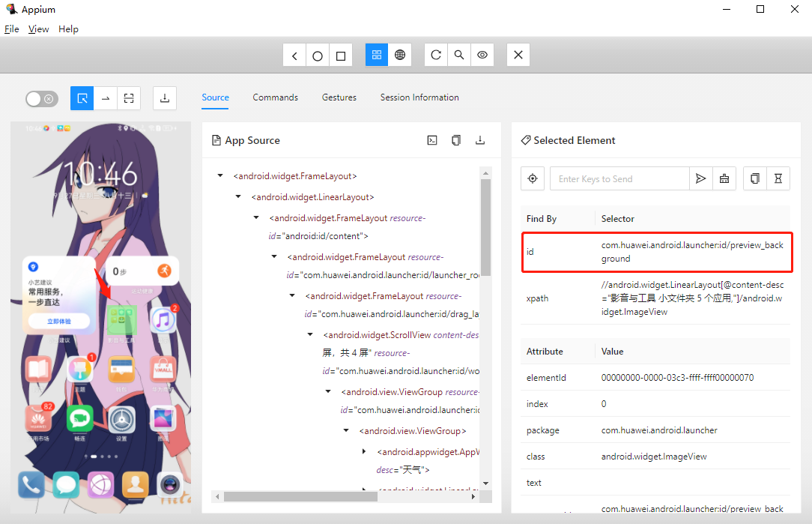
Task: Click the globe web/hybrid app mode icon
Action: pos(400,55)
